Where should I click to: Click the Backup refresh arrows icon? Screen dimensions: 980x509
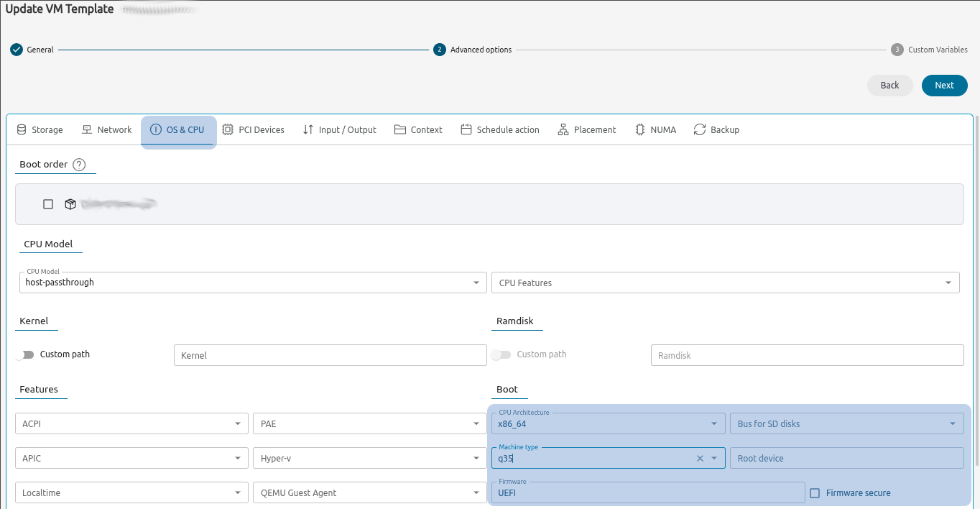(700, 130)
